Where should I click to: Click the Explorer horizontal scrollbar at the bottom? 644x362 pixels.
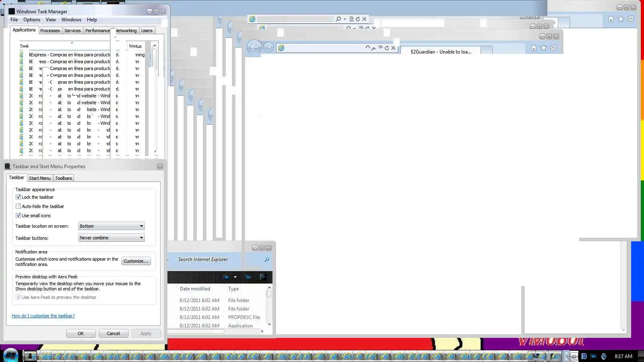[216, 331]
